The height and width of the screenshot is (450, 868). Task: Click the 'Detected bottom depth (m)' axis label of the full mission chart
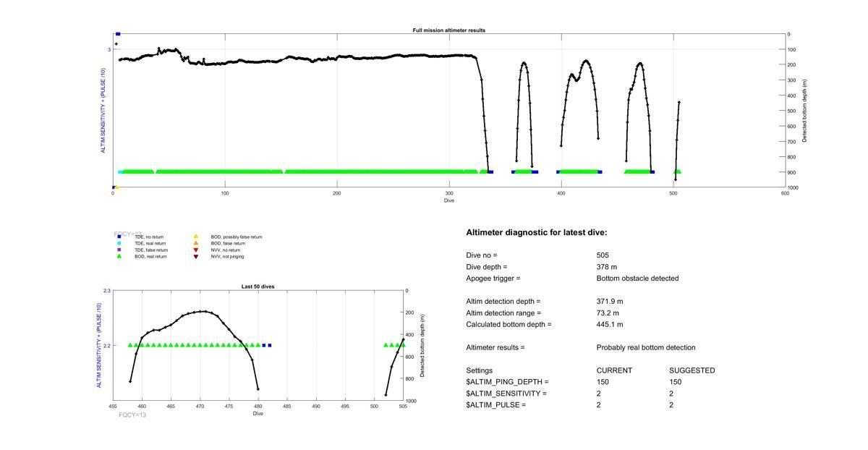tap(804, 111)
